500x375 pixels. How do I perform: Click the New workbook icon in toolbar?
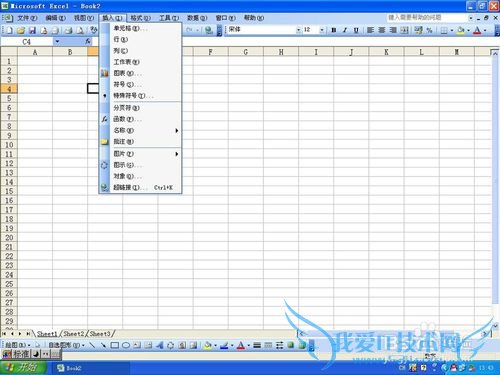tap(9, 30)
